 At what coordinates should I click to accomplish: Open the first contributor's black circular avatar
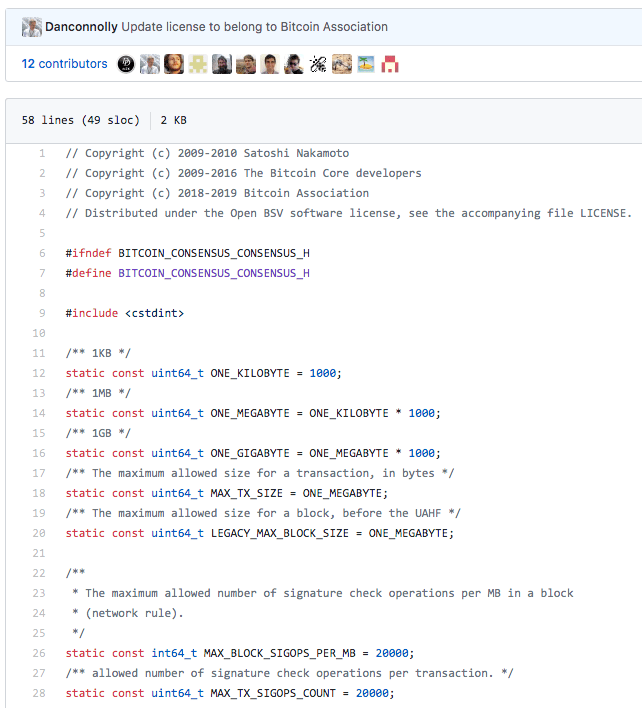point(126,64)
